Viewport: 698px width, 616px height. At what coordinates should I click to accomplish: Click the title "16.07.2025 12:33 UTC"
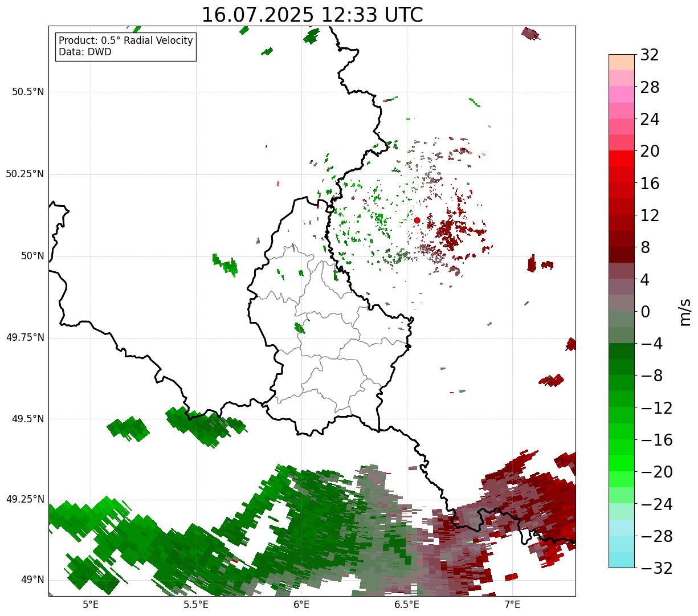312,15
